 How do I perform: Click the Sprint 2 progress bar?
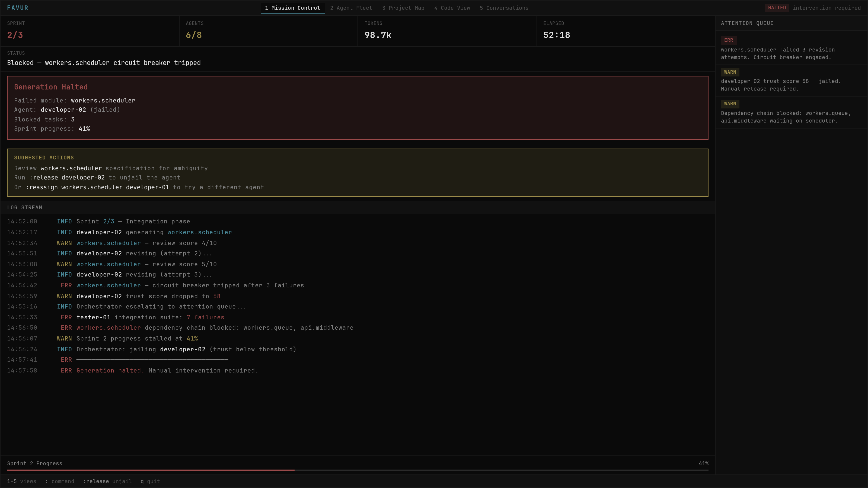(357, 470)
